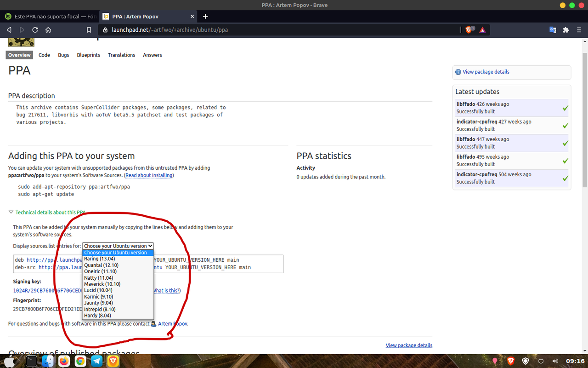This screenshot has height=368, width=588.
Task: Open the Artem Popov contact link
Action: pos(173,324)
